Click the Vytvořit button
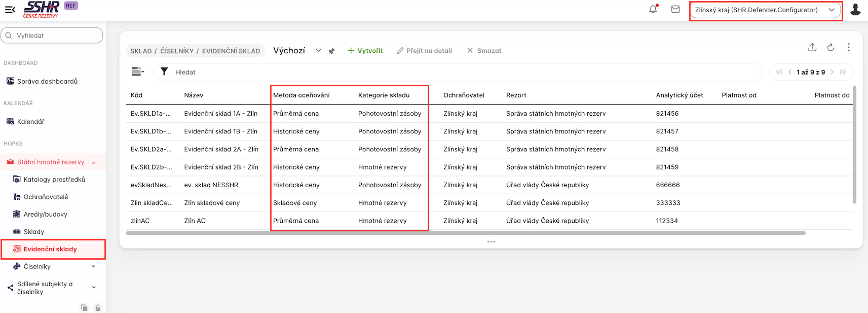868x313 pixels. point(365,51)
